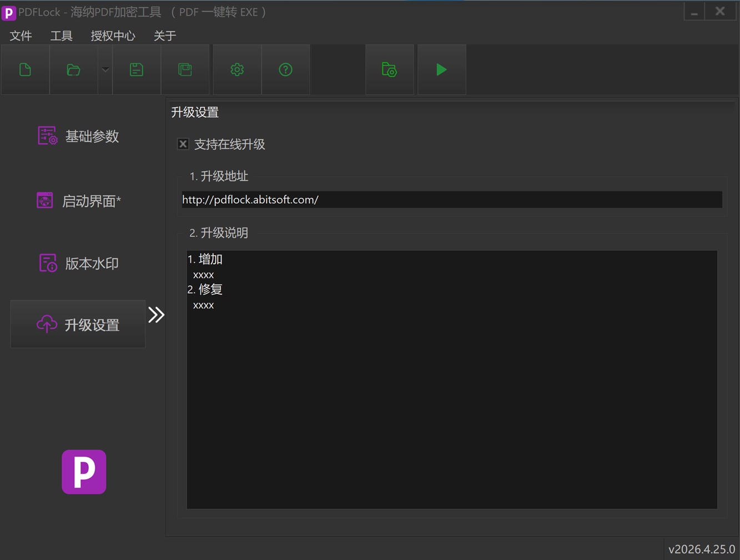Open settings via the gear icon
Screen dimensions: 740x560
coord(237,69)
